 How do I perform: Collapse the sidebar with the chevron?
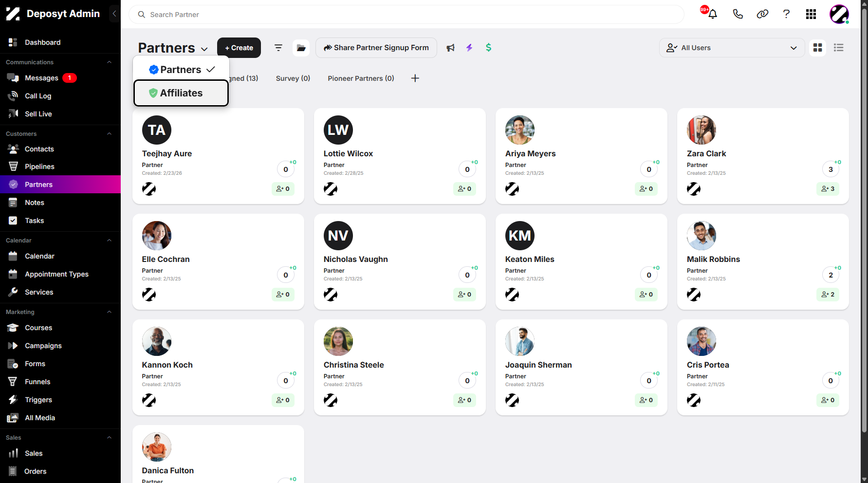(x=114, y=14)
